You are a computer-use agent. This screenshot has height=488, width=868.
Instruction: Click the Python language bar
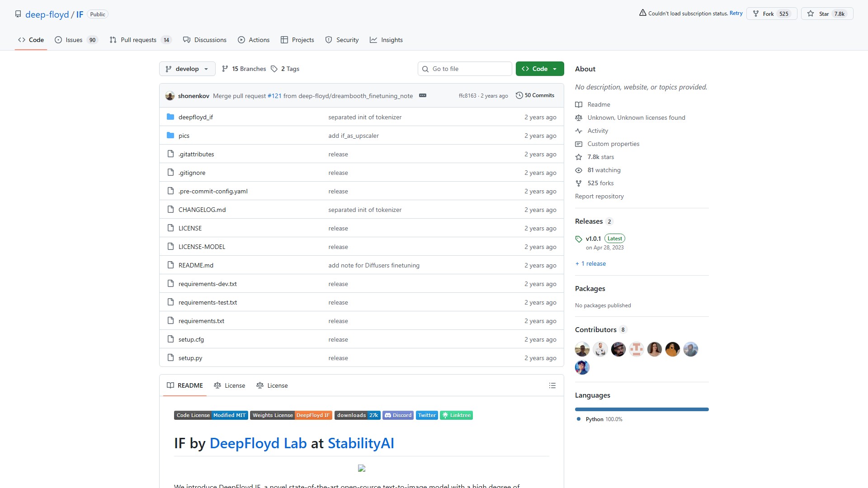(642, 409)
